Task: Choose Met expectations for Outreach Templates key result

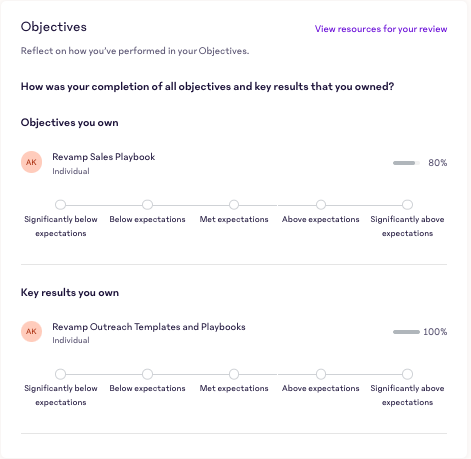Action: click(234, 374)
